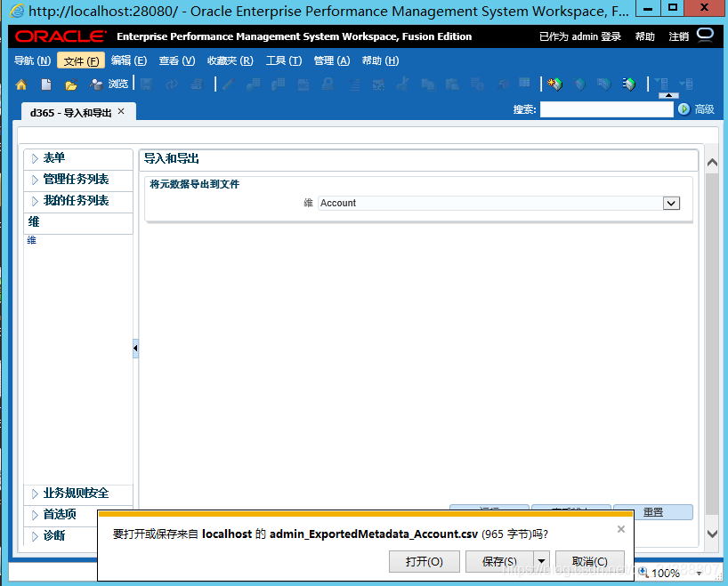Click the blue 维 link in the sidebar
Viewport: 728px width, 586px height.
tap(31, 240)
